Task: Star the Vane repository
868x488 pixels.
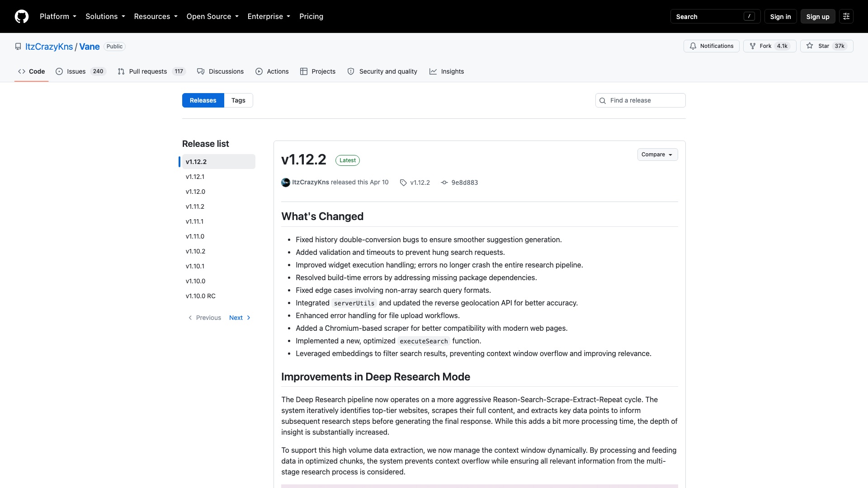Action: pyautogui.click(x=826, y=46)
